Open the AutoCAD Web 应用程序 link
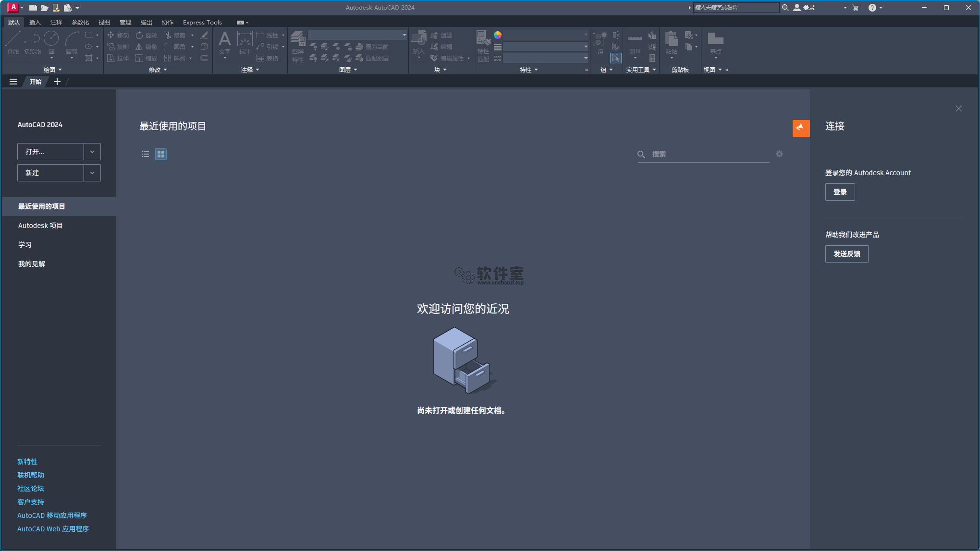The image size is (980, 551). click(x=53, y=529)
